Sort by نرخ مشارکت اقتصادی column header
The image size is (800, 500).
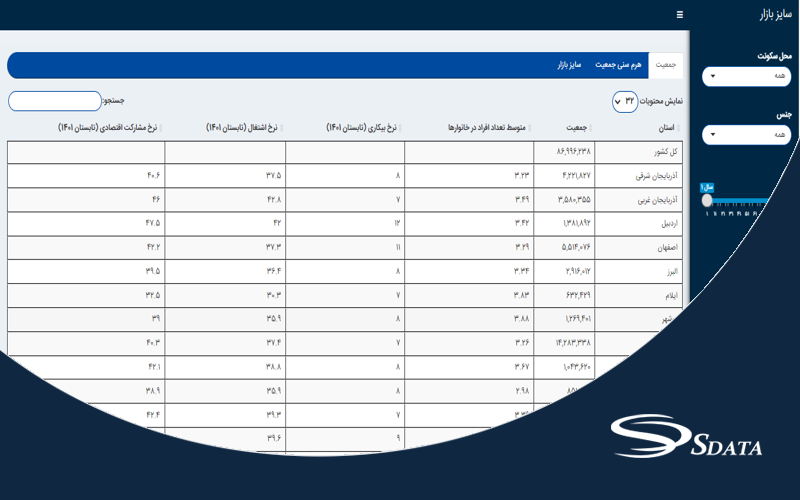pos(109,128)
